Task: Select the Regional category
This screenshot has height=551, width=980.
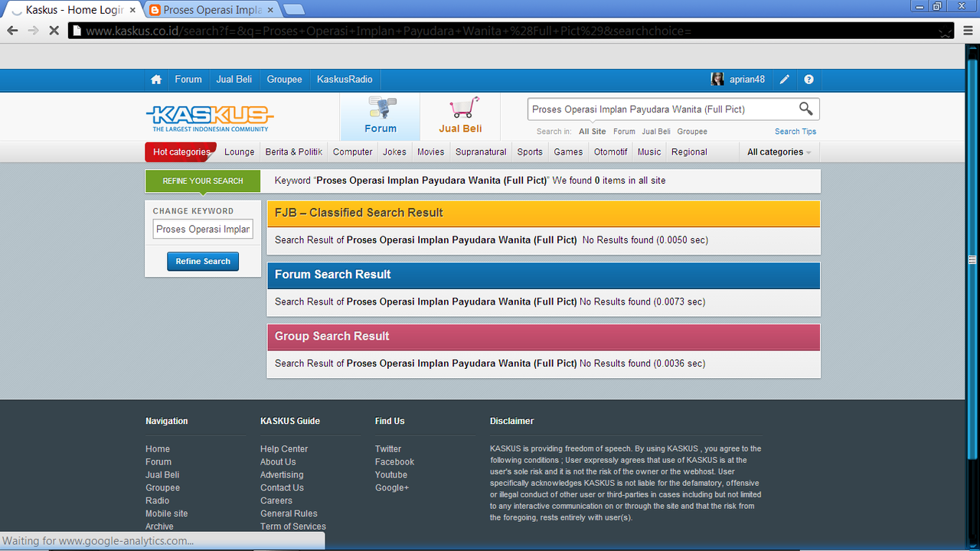Action: coord(689,152)
